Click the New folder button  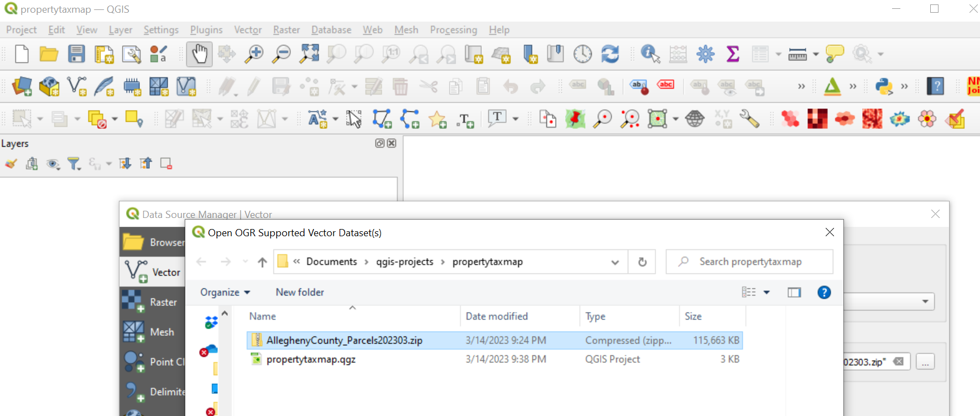tap(300, 292)
